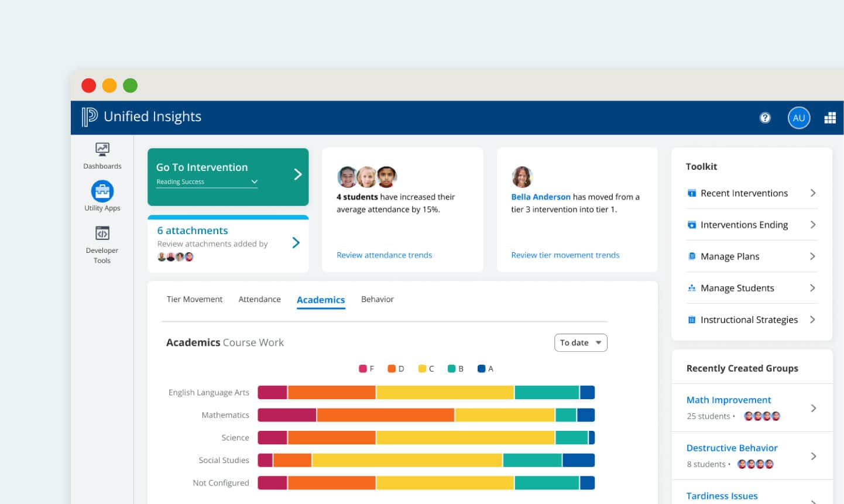Click the Social Studies row label
This screenshot has width=844, height=504.
pos(224,460)
